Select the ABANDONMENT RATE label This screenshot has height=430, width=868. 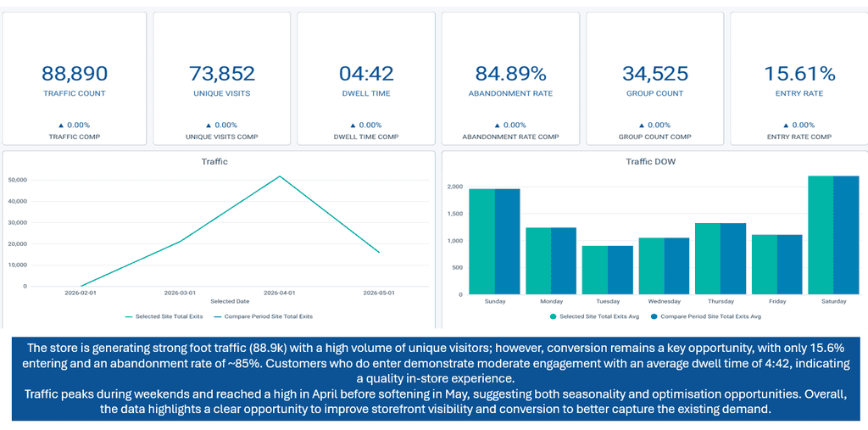point(510,93)
